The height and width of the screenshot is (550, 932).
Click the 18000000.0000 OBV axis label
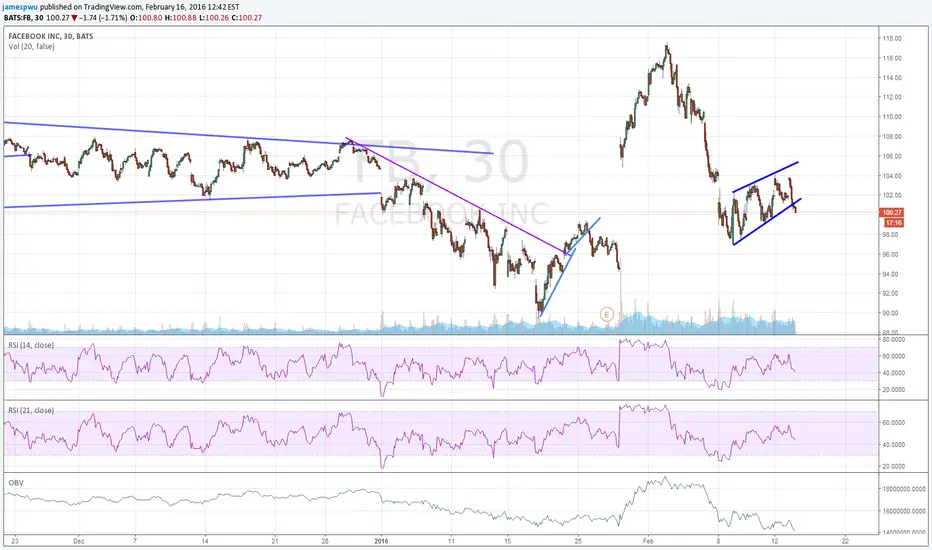point(905,489)
